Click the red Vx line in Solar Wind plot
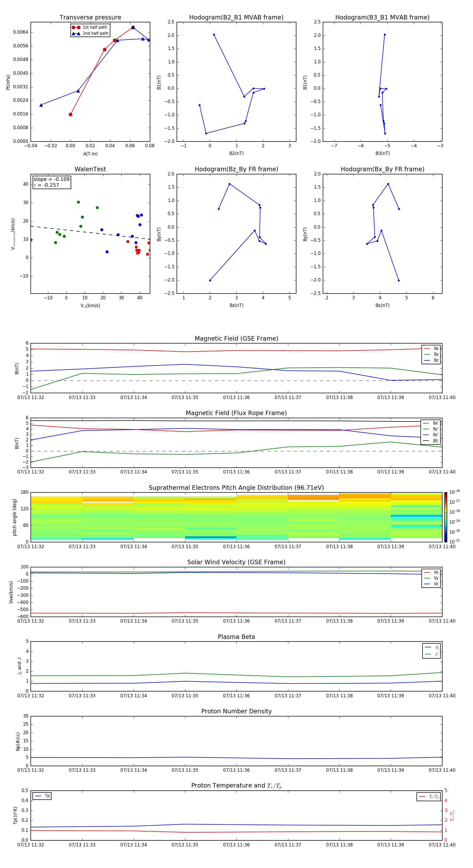 pos(236,613)
